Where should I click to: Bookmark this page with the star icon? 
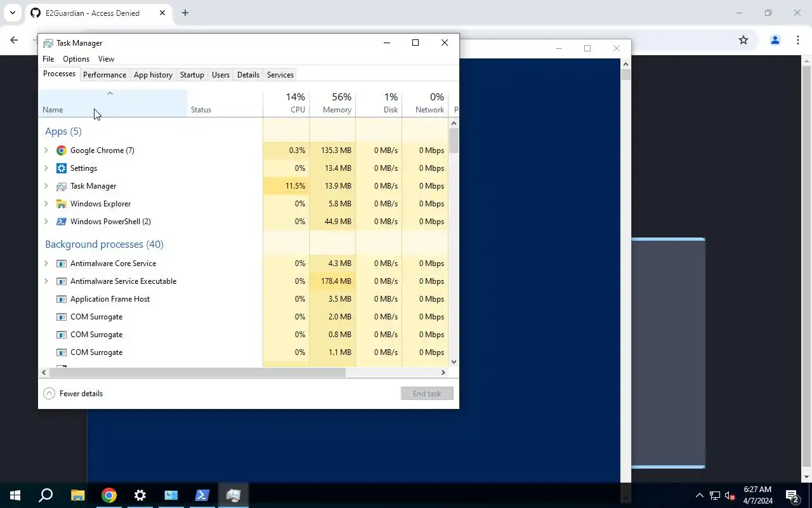coord(743,40)
